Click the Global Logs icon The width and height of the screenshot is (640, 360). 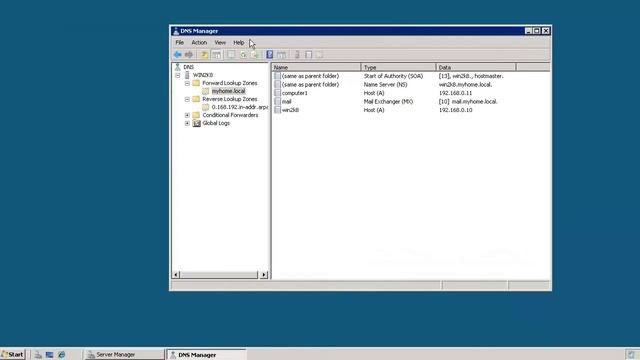[196, 123]
